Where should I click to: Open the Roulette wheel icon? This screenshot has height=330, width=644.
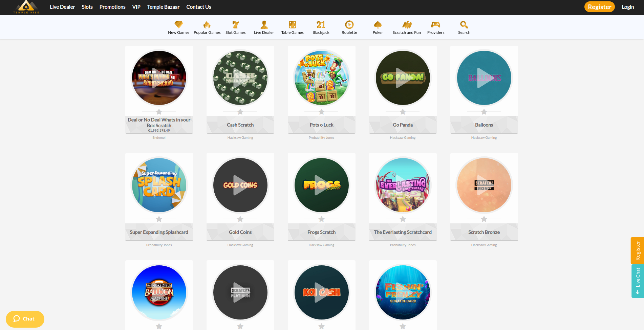click(349, 25)
